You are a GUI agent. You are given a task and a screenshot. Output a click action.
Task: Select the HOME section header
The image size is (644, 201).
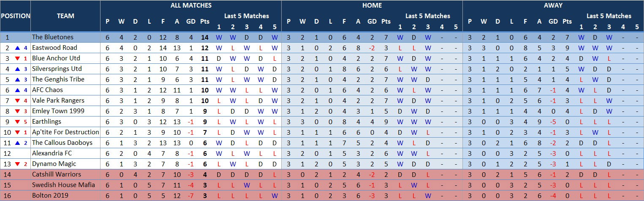pyautogui.click(x=372, y=5)
